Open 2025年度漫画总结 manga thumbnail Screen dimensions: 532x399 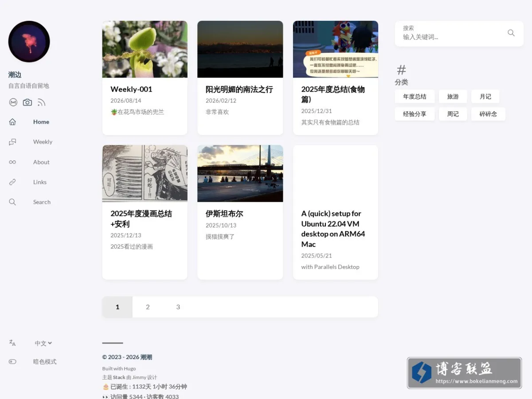click(x=145, y=173)
